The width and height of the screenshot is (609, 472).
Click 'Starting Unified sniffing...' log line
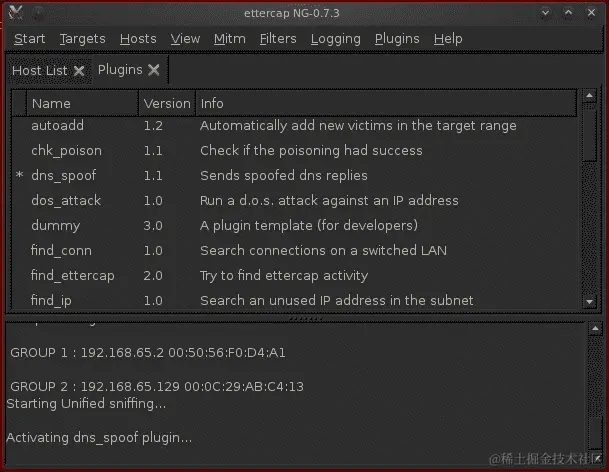(x=86, y=404)
